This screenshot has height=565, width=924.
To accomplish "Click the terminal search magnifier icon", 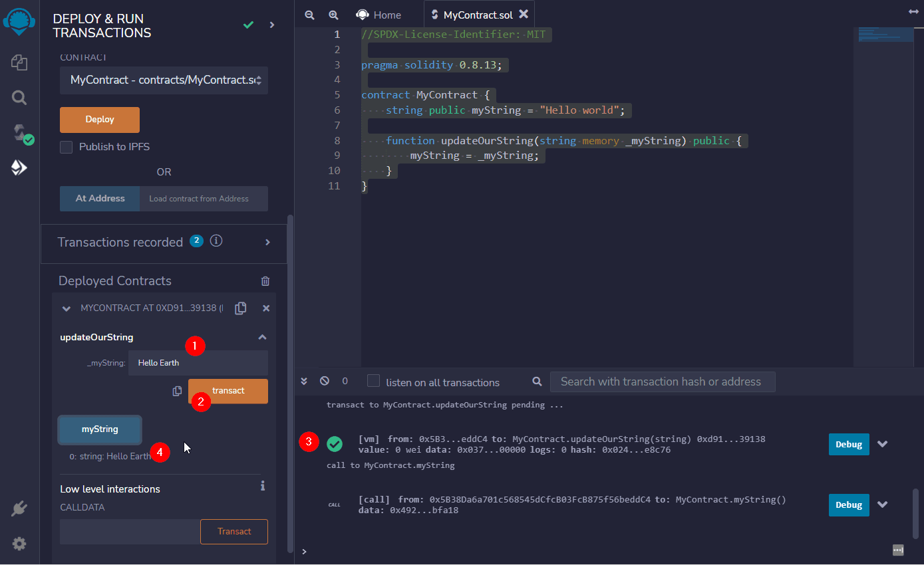I will click(538, 382).
